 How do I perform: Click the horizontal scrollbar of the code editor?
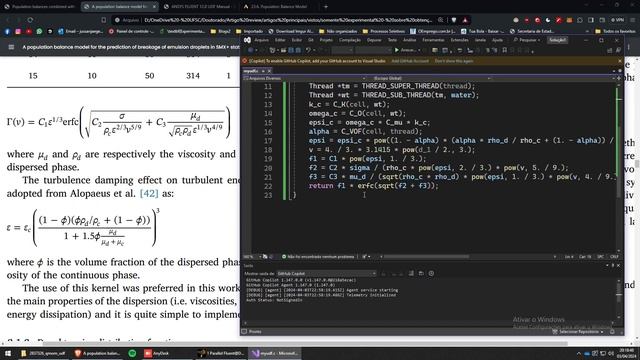(427, 257)
